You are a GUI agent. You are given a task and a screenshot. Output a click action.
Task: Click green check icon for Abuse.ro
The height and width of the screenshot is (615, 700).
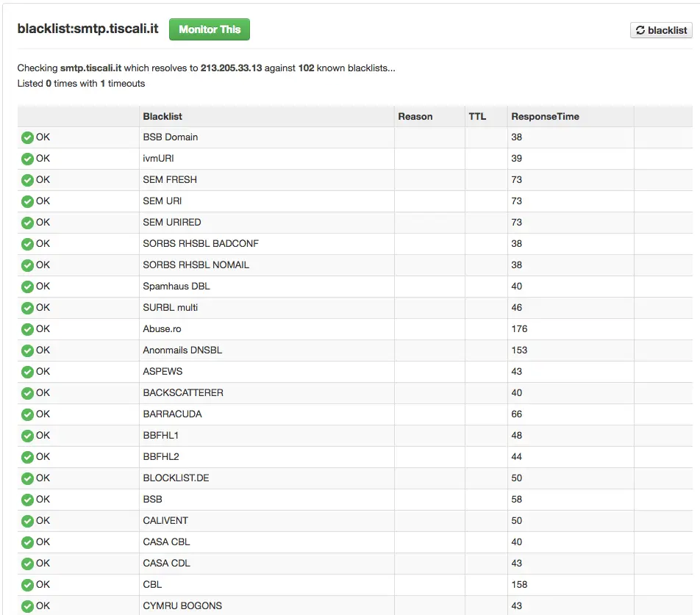coord(27,329)
